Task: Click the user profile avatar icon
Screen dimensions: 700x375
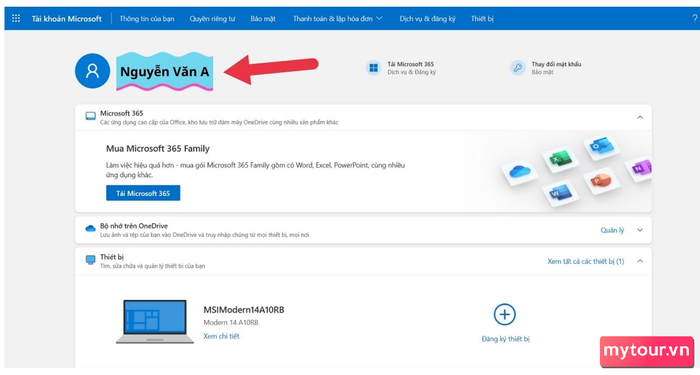Action: tap(92, 71)
